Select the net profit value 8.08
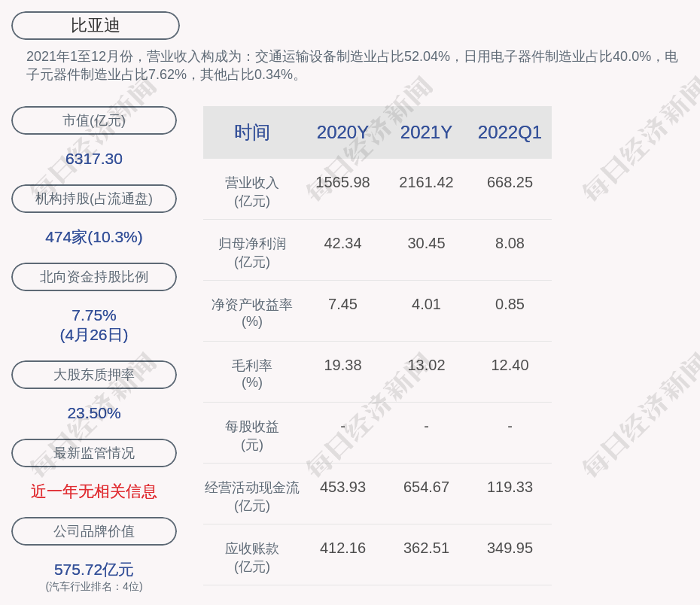 pos(510,244)
